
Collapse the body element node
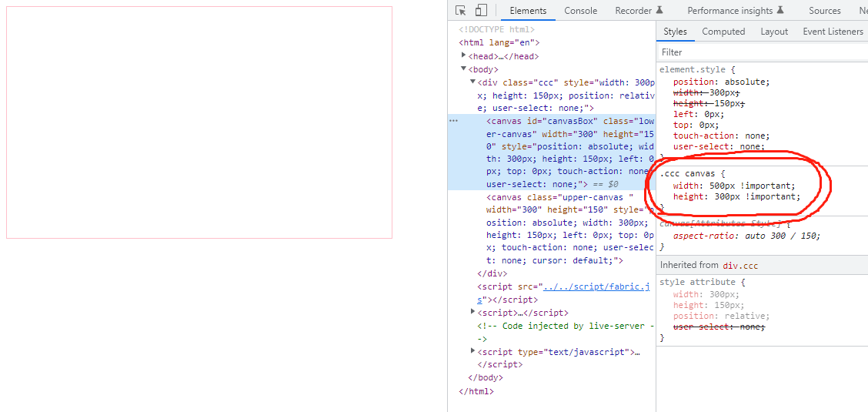tap(464, 69)
